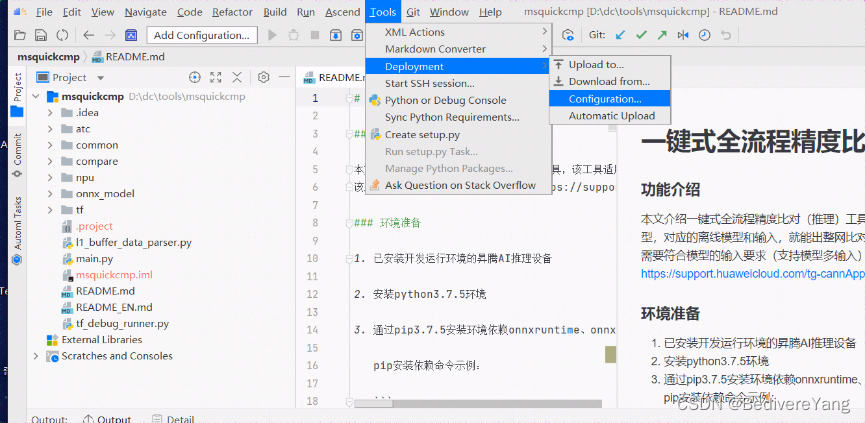
Task: Open Markdown Converter submenu
Action: coord(458,49)
